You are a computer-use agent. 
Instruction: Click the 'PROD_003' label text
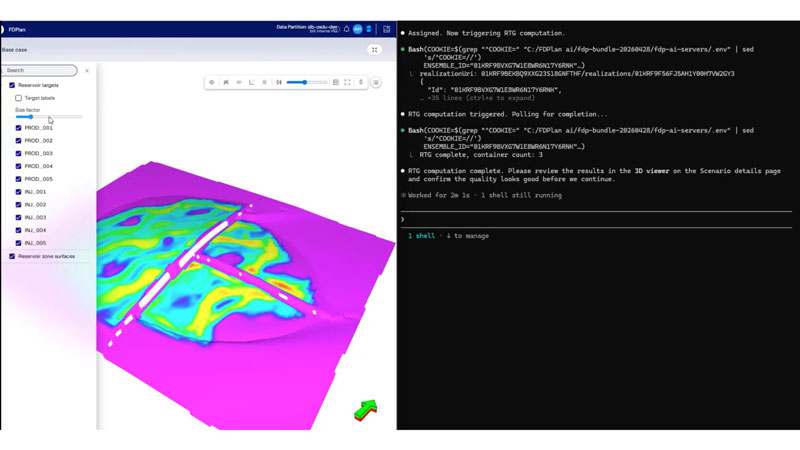(38, 154)
